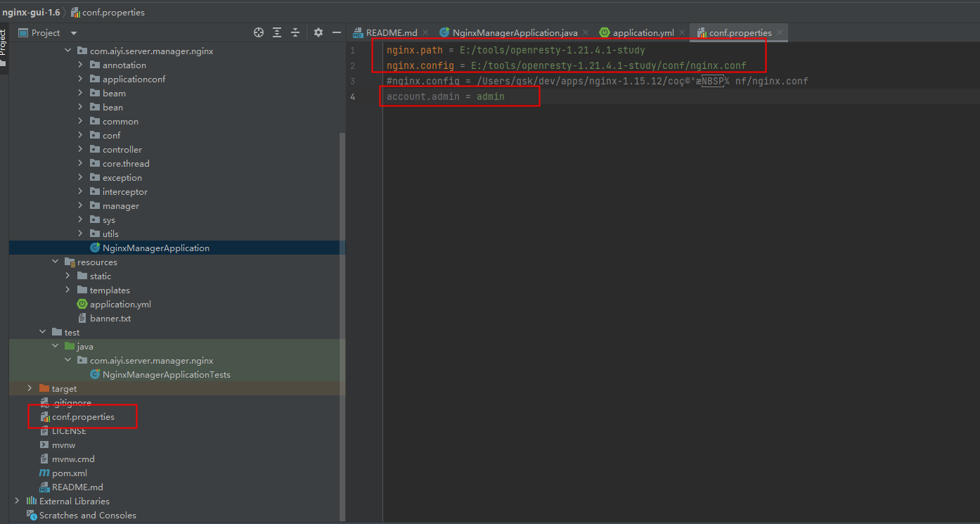Image resolution: width=980 pixels, height=524 pixels.
Task: Expand the templates folder
Action: click(68, 290)
